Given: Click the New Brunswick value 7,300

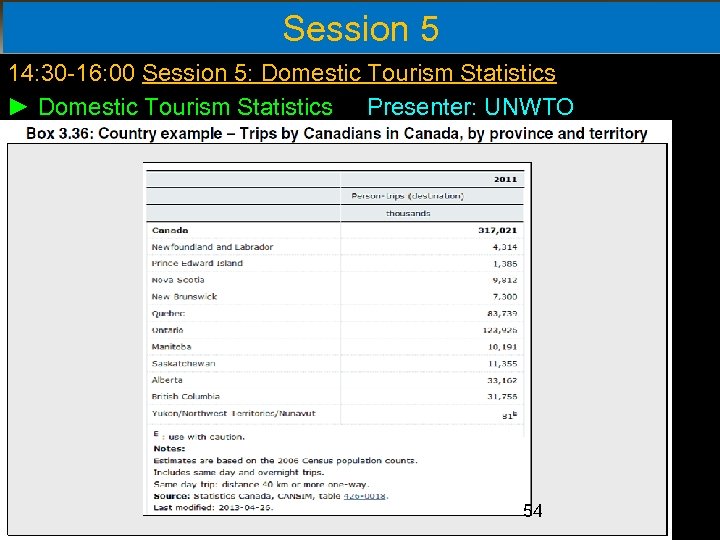Looking at the screenshot, I should pyautogui.click(x=505, y=297).
